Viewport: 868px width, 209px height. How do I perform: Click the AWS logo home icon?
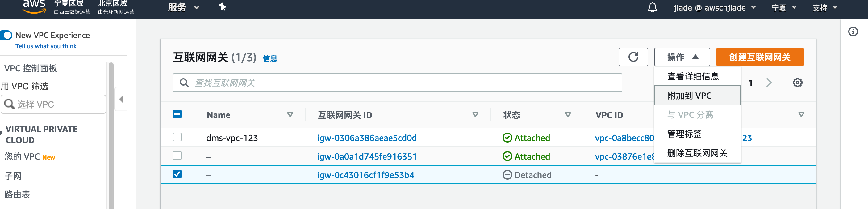[34, 6]
